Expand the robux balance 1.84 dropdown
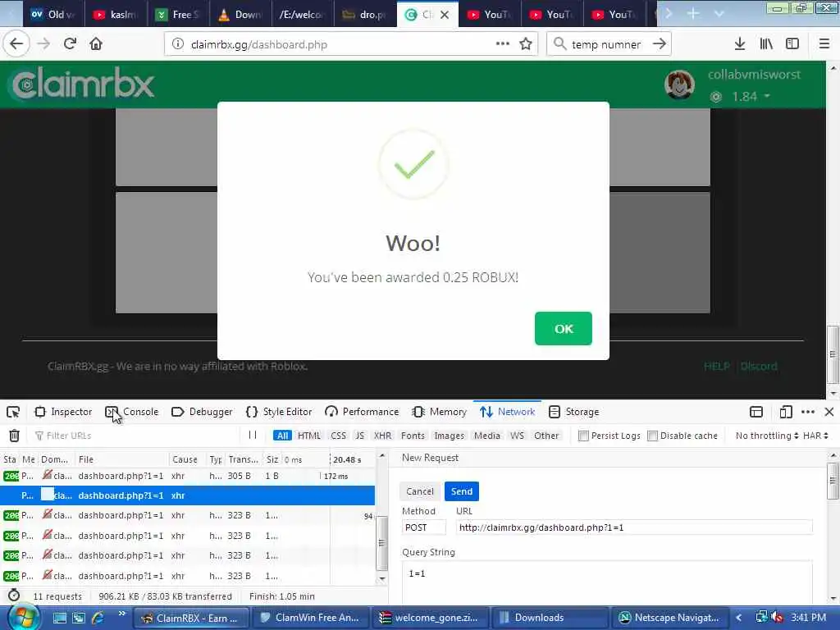The width and height of the screenshot is (840, 630). [767, 96]
